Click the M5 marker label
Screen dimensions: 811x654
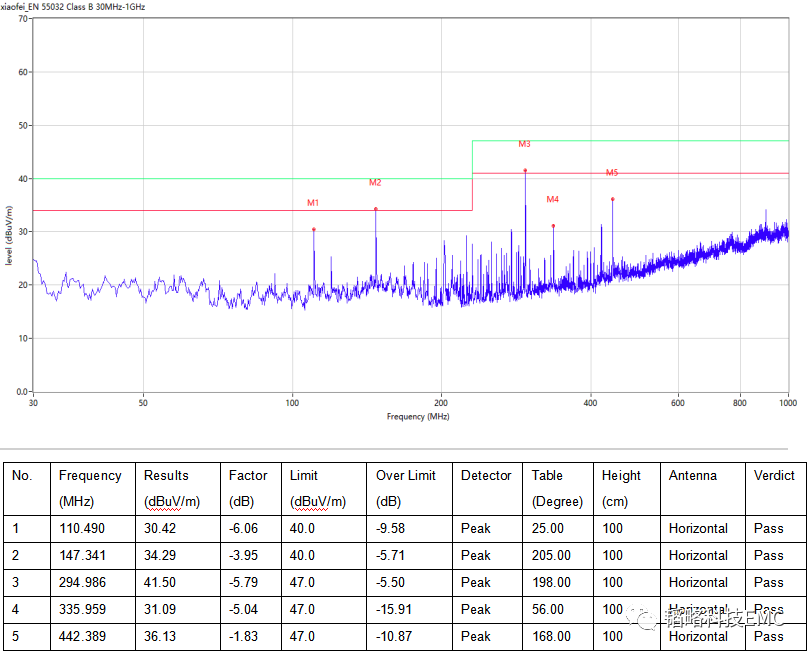612,173
